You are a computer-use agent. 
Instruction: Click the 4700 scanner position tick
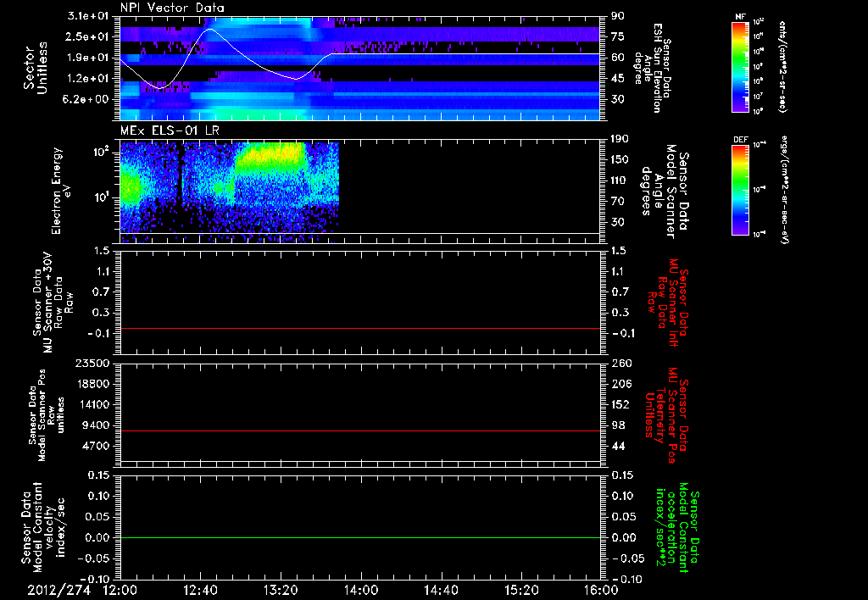point(95,446)
